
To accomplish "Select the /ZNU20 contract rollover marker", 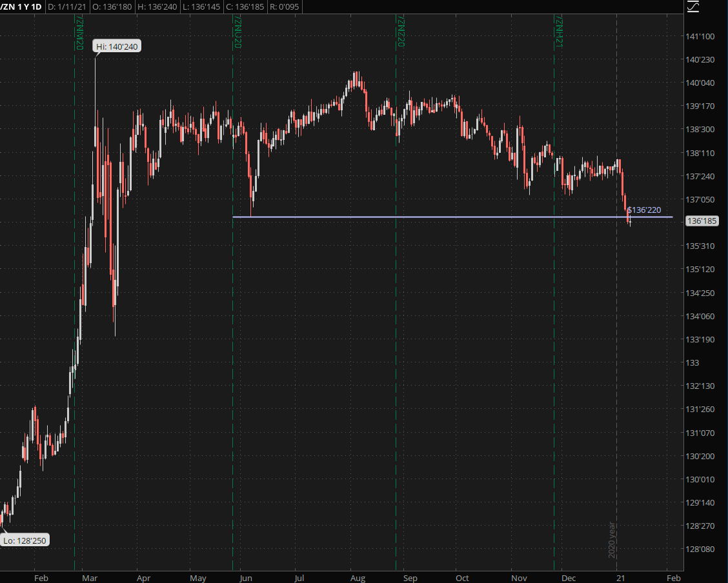I will (x=237, y=35).
